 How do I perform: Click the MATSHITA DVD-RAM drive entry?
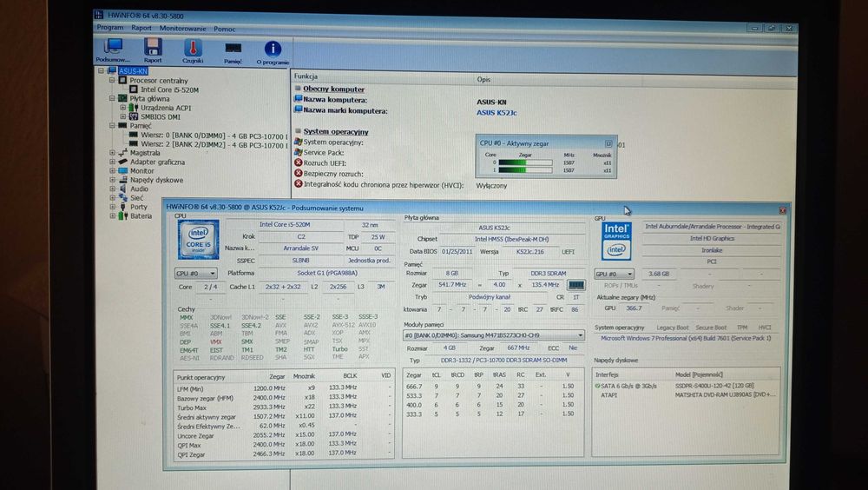725,394
